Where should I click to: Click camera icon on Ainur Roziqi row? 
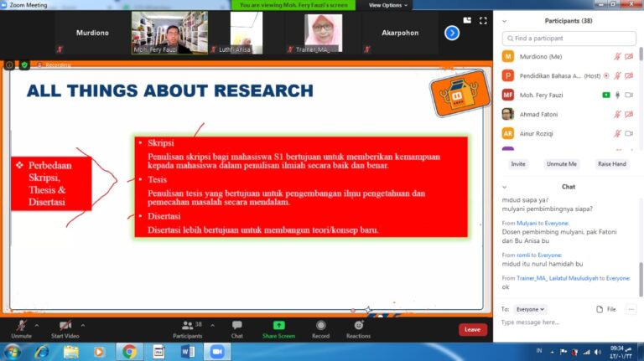click(x=629, y=134)
